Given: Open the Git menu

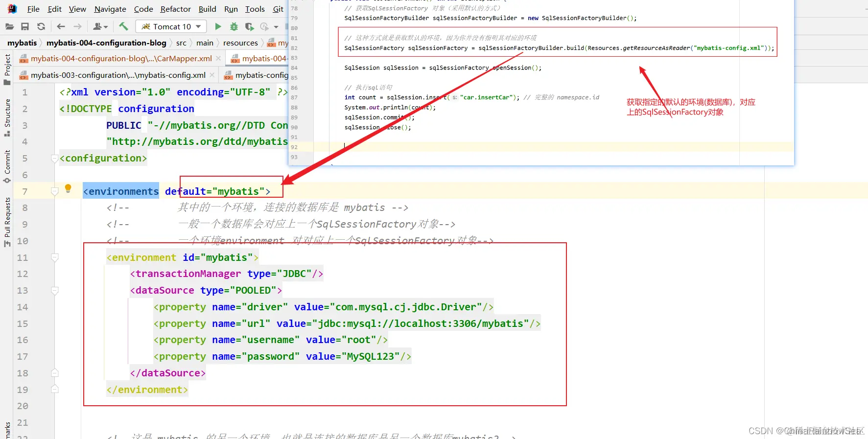Looking at the screenshot, I should tap(278, 9).
